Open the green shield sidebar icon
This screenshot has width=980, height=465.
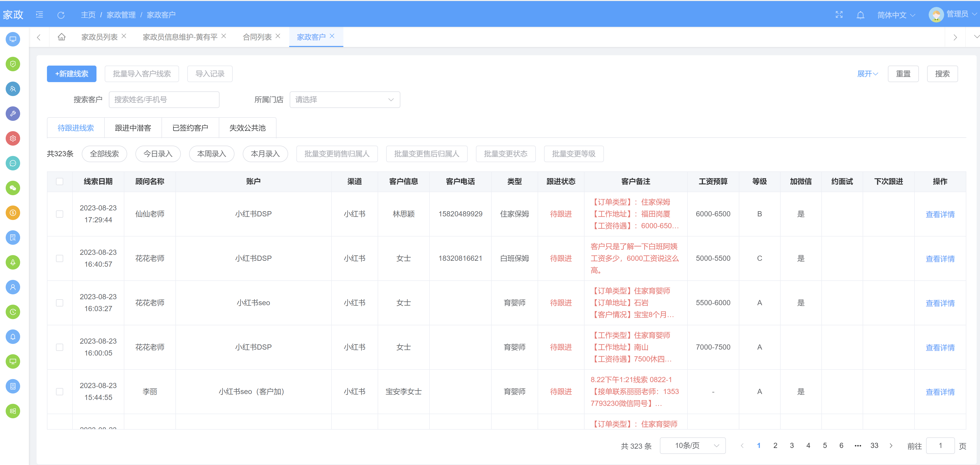(13, 64)
